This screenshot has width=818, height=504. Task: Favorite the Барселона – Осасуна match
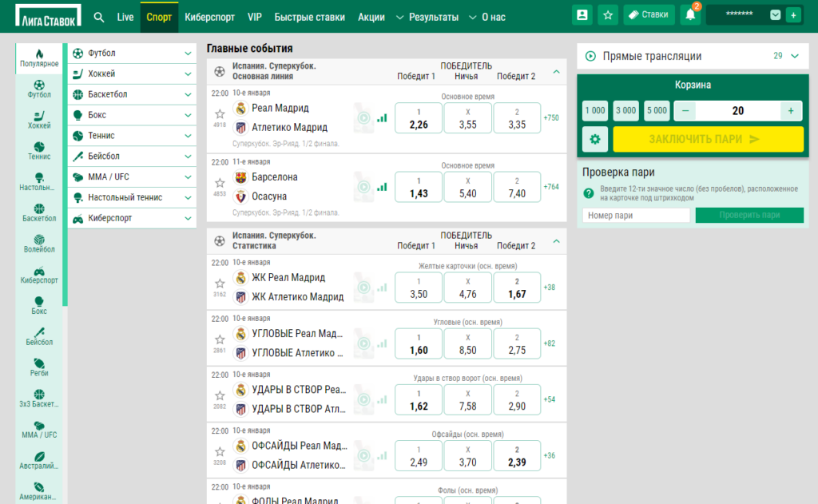[x=220, y=183]
